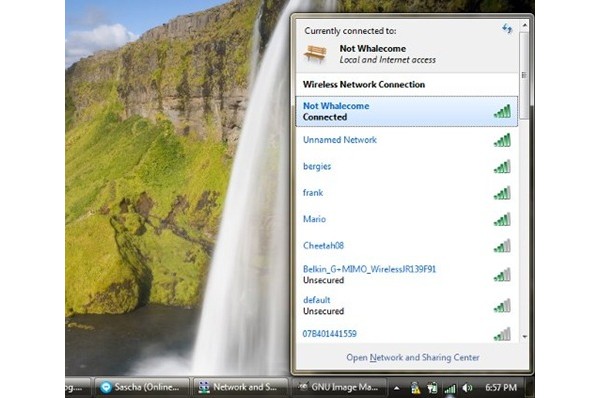The width and height of the screenshot is (600, 398).
Task: Click signal bars for Not Whalecome
Action: [x=502, y=111]
